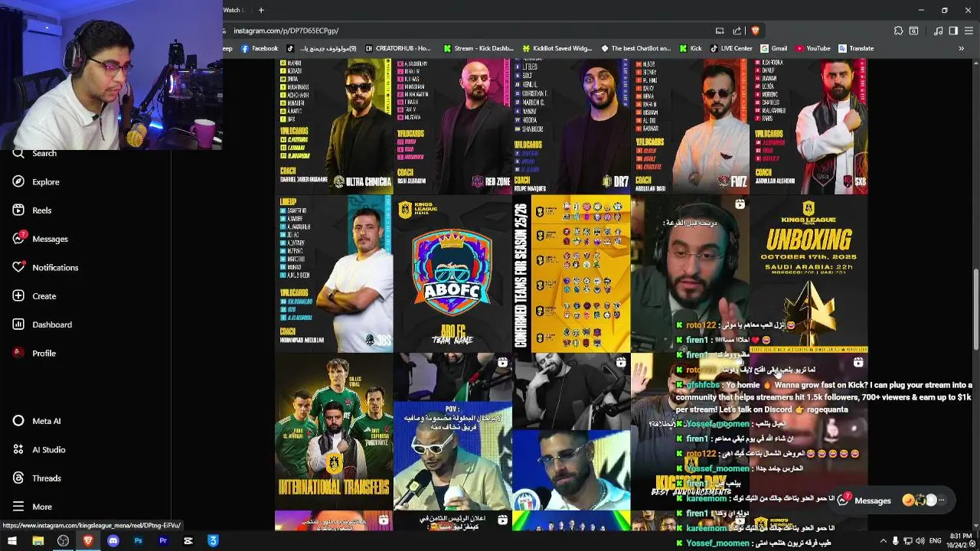Screen dimensions: 980x551
Task: Open the CREATORHUB bookmark
Action: coord(398,48)
